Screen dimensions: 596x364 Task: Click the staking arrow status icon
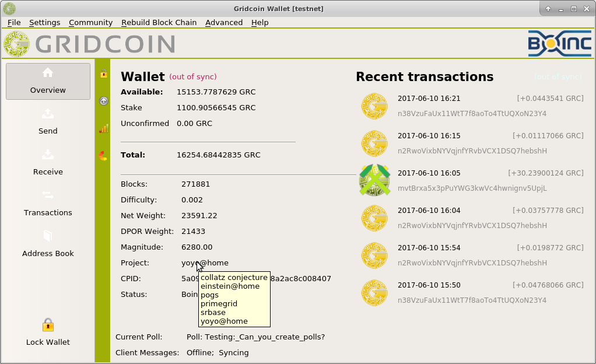pyautogui.click(x=103, y=101)
